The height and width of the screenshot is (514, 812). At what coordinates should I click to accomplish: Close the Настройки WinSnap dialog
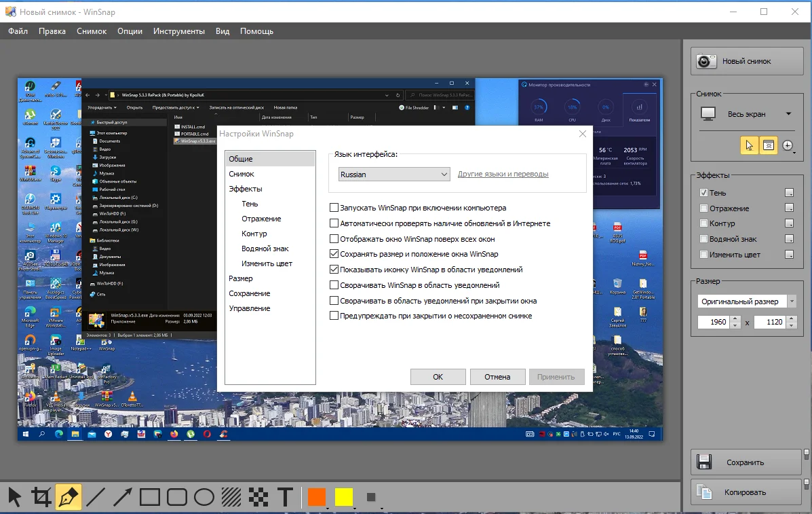point(583,134)
